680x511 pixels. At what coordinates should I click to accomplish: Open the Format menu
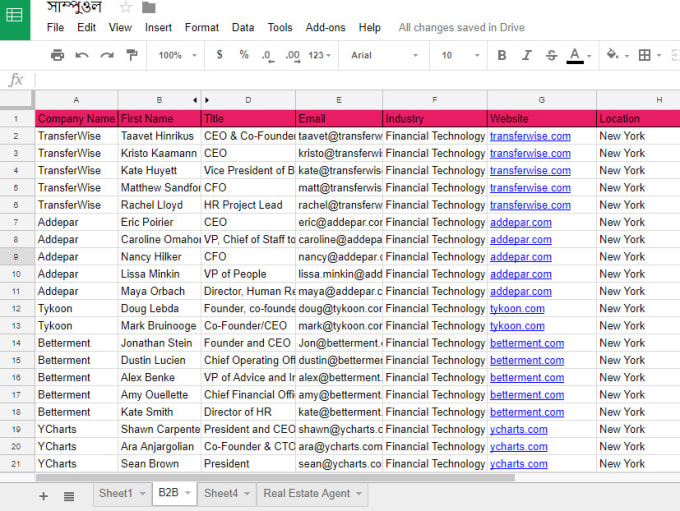tap(202, 27)
